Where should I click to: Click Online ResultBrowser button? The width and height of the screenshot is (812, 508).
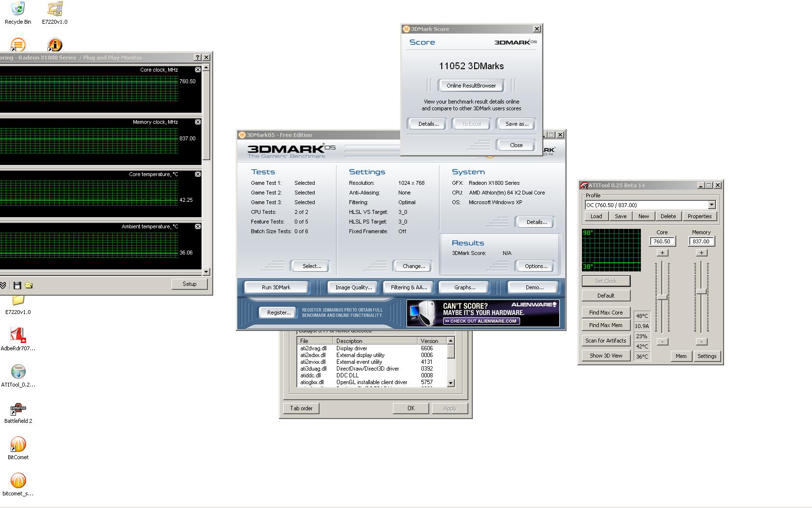471,86
